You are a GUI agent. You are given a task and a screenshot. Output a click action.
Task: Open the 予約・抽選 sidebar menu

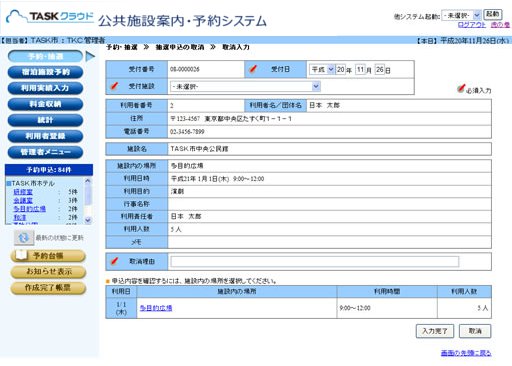pyautogui.click(x=45, y=56)
